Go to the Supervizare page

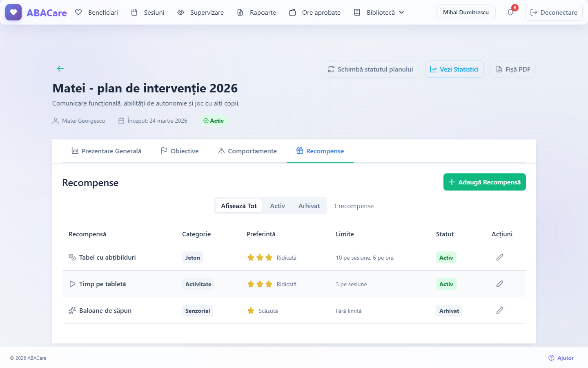(x=200, y=12)
